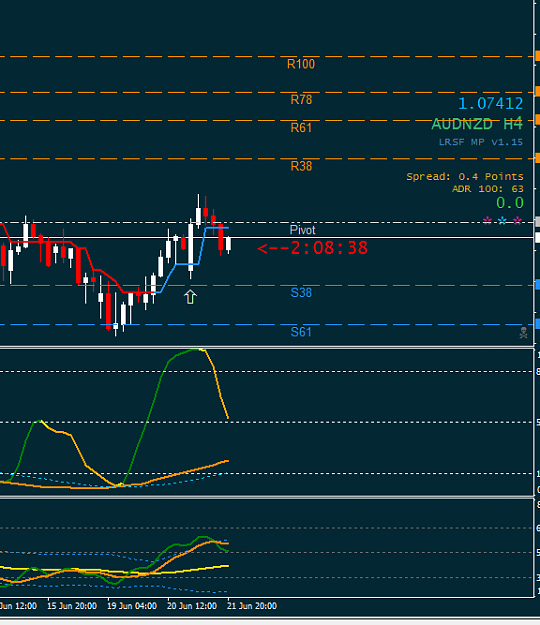Select the R100 resistance level label

(301, 64)
